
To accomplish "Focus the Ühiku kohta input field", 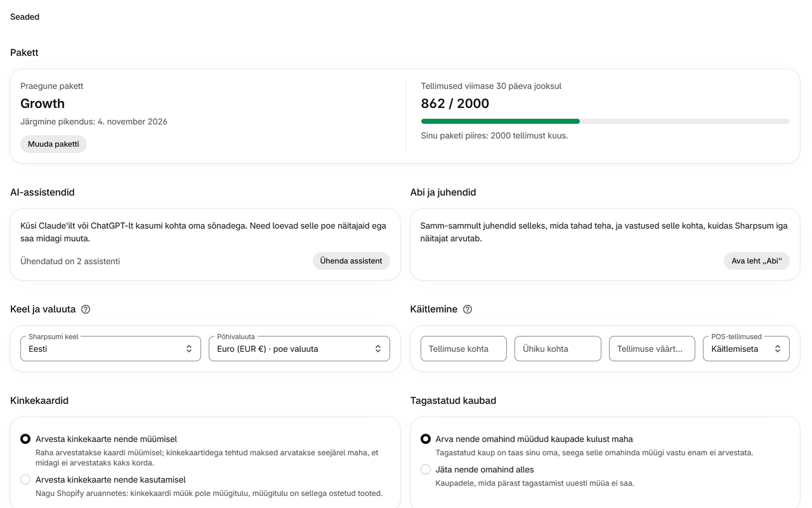I will coord(558,349).
